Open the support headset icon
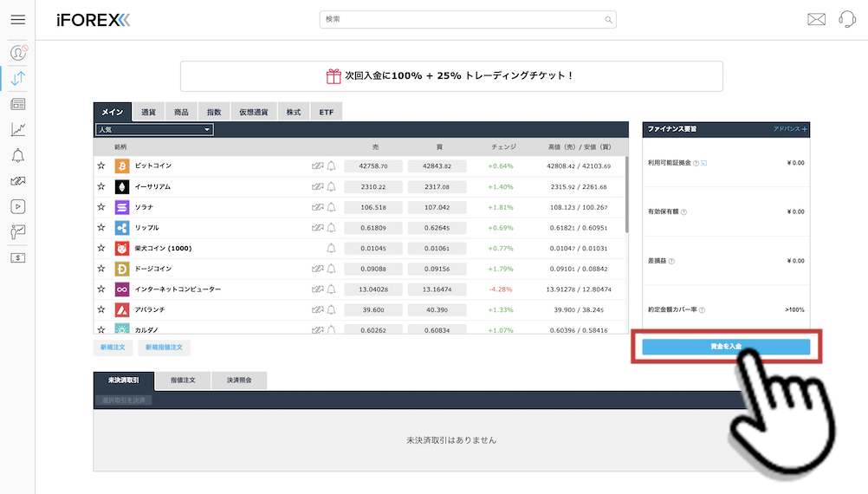Viewport: 868px width, 494px height. 847,20
